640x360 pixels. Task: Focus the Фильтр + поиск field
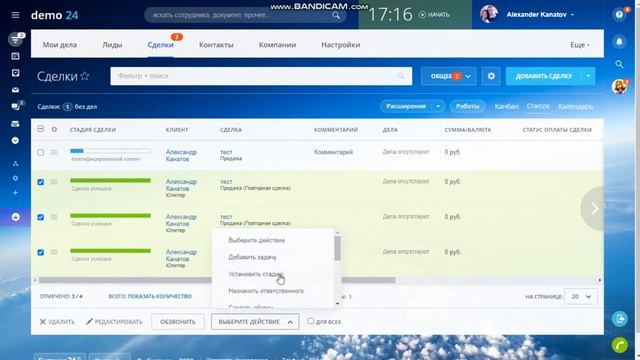click(x=261, y=76)
